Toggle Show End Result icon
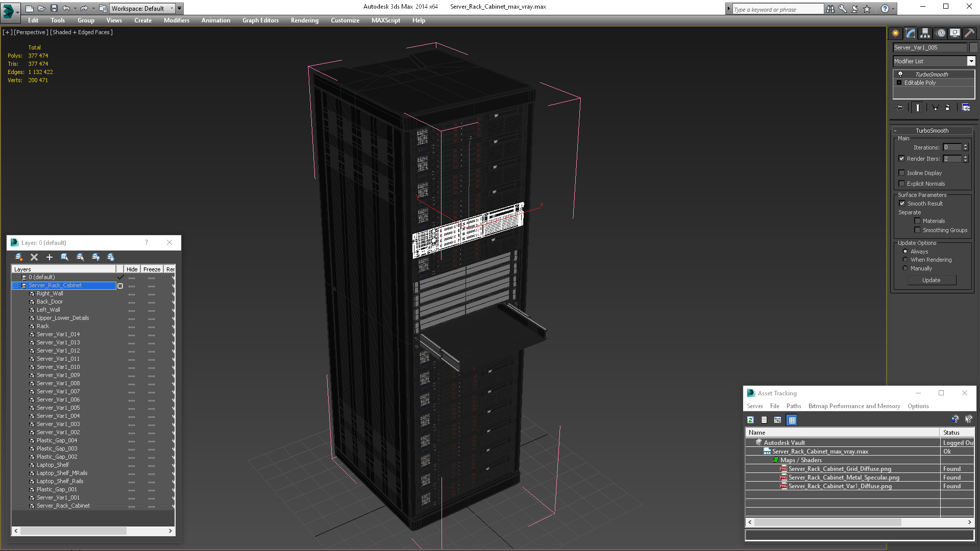The image size is (980, 551). click(918, 107)
